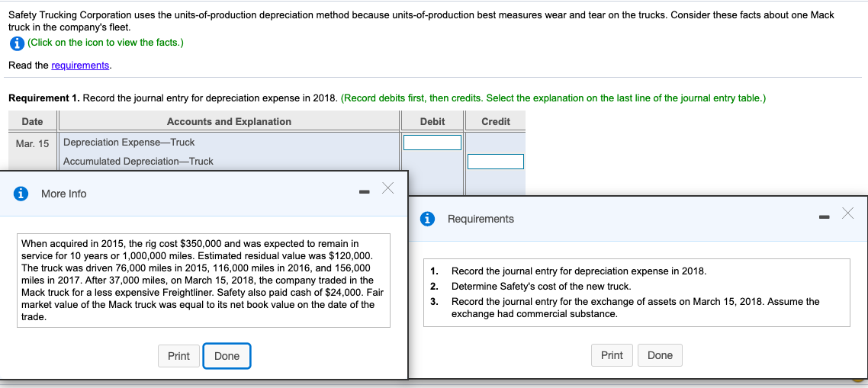Click the truck facts paragraph in More Info
Viewport: 868px width, 388px height.
click(203, 280)
